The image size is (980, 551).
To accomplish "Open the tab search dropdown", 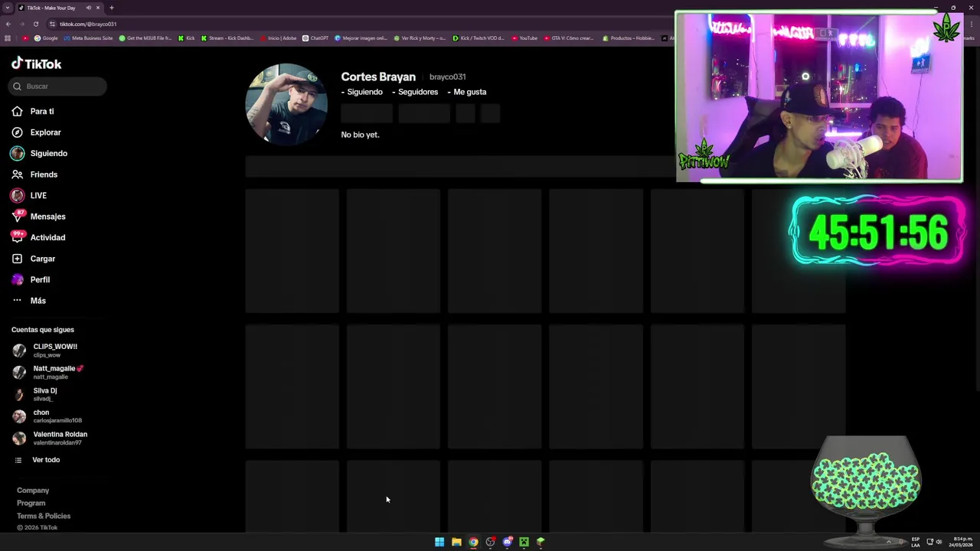I will (x=8, y=8).
